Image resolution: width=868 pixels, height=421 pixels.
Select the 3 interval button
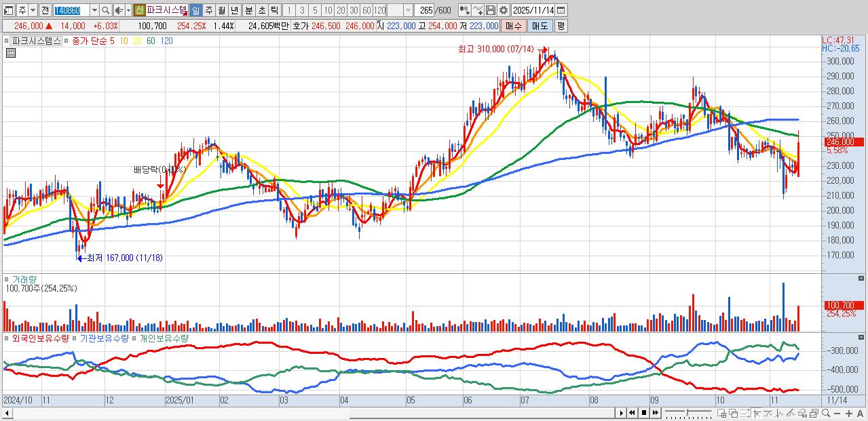pyautogui.click(x=302, y=10)
